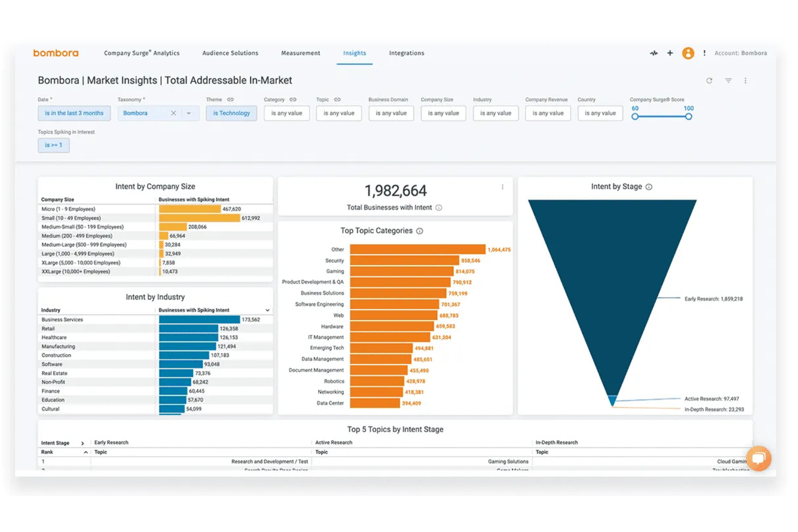Click the Surge Score slider maximum handle
Viewport: 798px width, 532px height.
[x=689, y=116]
